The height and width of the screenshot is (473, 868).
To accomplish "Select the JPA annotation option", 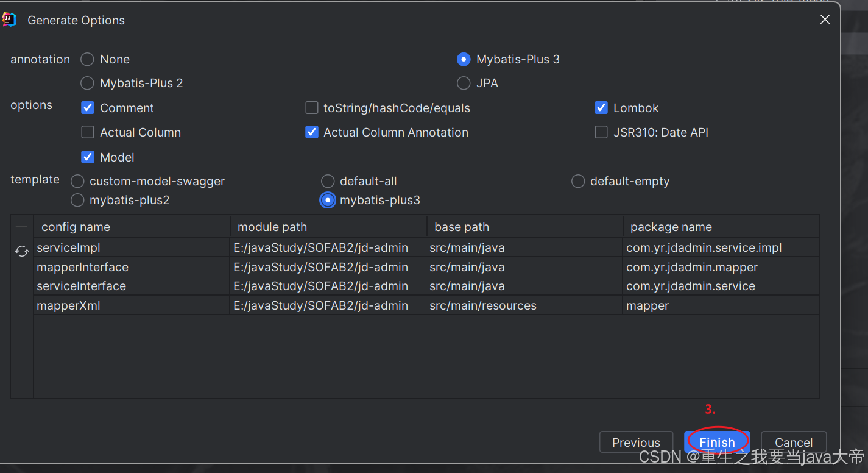I will (464, 83).
